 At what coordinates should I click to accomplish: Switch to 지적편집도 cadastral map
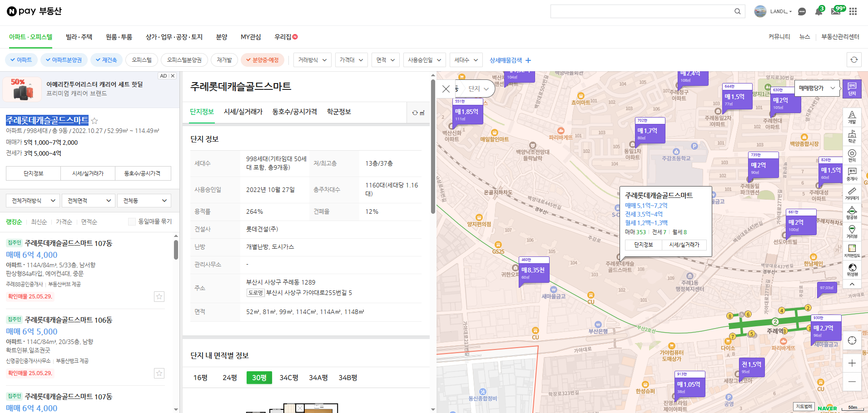tap(852, 251)
